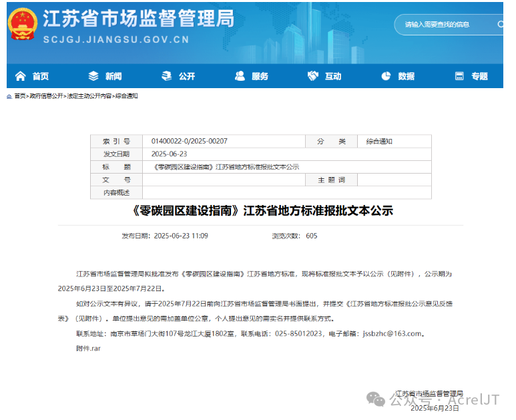Open the 服务 navigation menu item
Image resolution: width=516 pixels, height=420 pixels.
pyautogui.click(x=260, y=76)
